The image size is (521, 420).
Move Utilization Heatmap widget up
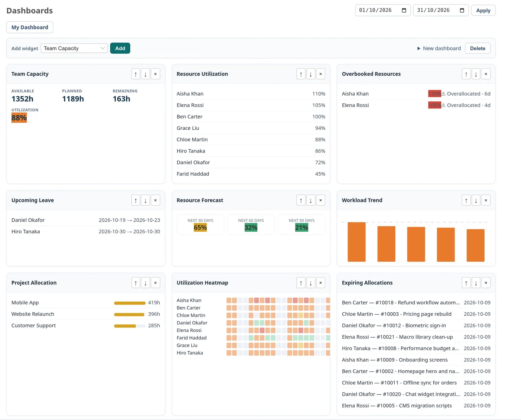point(301,283)
